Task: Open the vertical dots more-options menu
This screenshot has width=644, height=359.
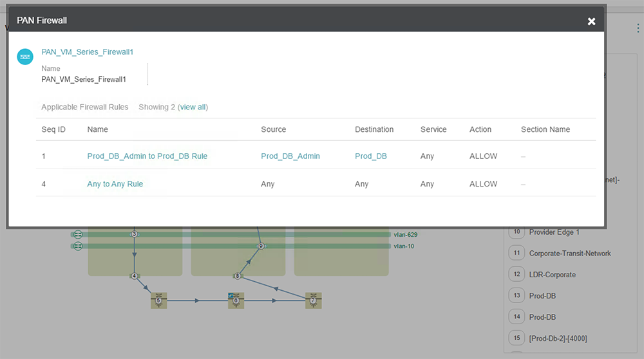Action: pyautogui.click(x=638, y=28)
